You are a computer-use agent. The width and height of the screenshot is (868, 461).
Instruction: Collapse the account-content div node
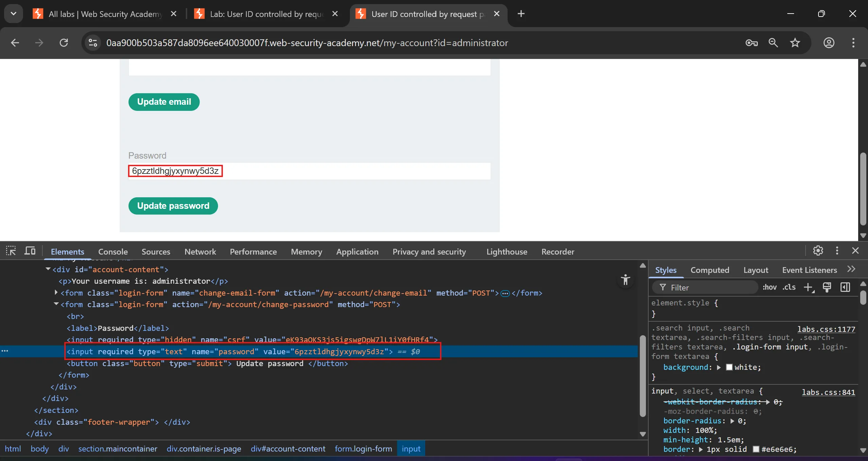(48, 269)
